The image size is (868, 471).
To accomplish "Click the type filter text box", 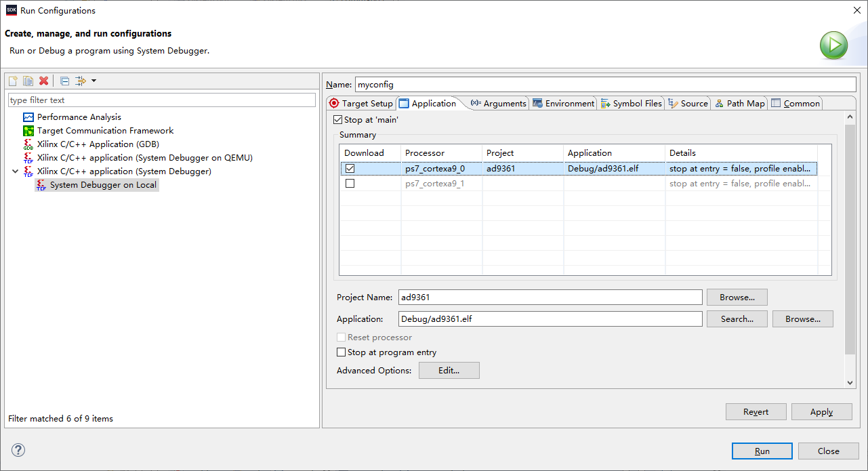I will tap(162, 100).
